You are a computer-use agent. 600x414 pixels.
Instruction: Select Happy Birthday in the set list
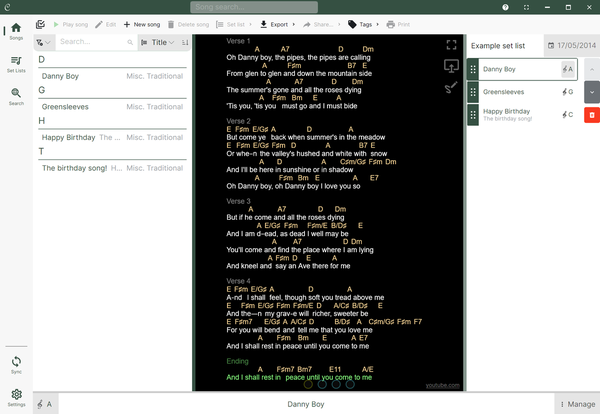[x=520, y=115]
